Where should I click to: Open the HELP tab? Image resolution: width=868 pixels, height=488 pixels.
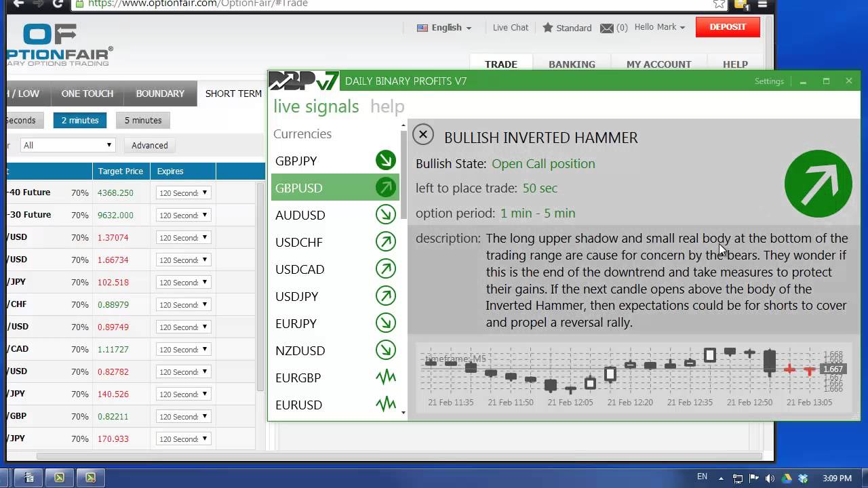click(735, 64)
